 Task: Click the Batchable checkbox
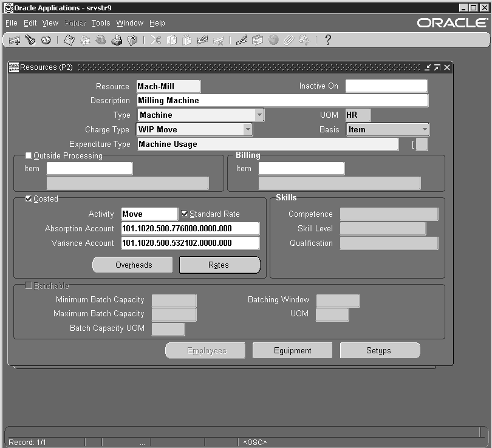(28, 285)
